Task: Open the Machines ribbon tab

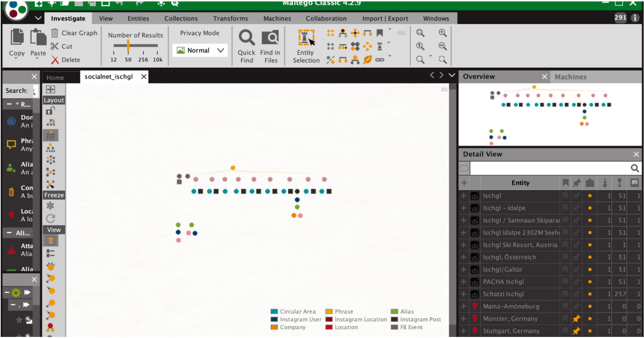Action: 277,19
